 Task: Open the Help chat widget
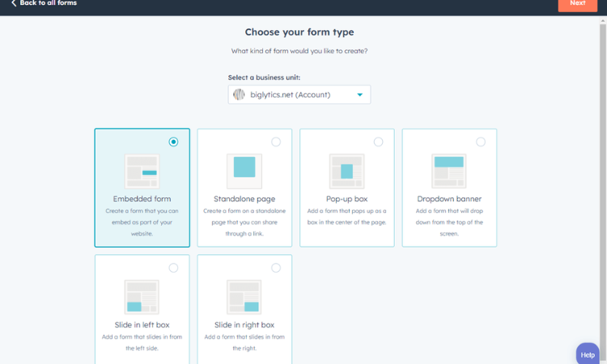tap(588, 354)
